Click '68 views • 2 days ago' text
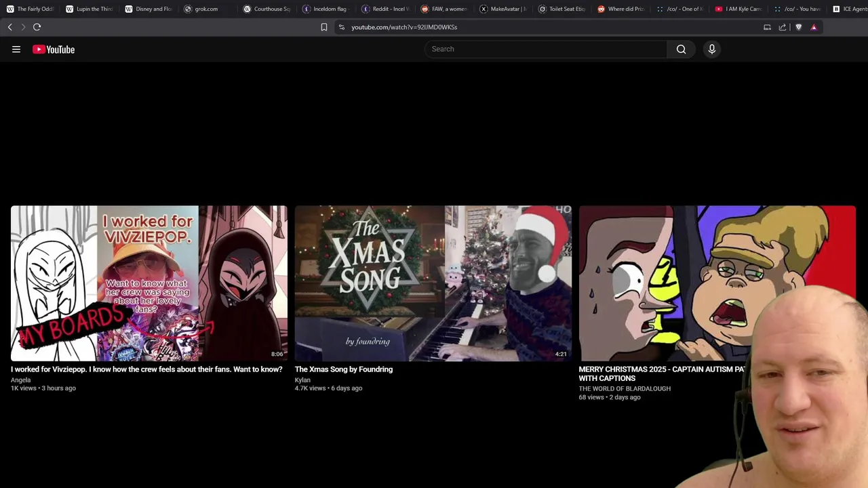The width and height of the screenshot is (868, 488). pos(610,397)
